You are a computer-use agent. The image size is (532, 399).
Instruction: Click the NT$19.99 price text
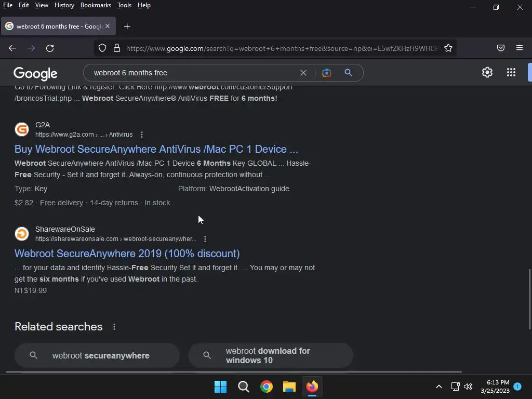click(31, 291)
